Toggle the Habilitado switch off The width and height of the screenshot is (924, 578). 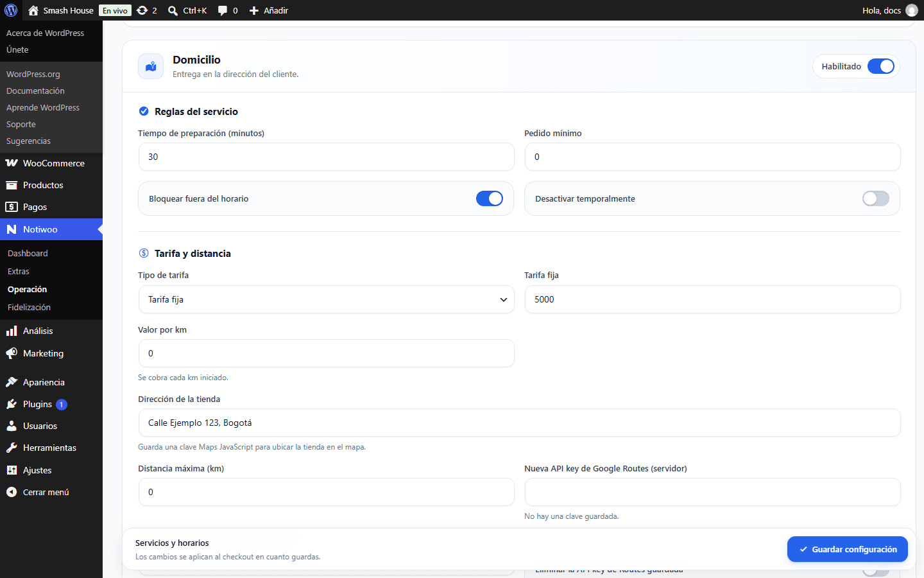(881, 66)
